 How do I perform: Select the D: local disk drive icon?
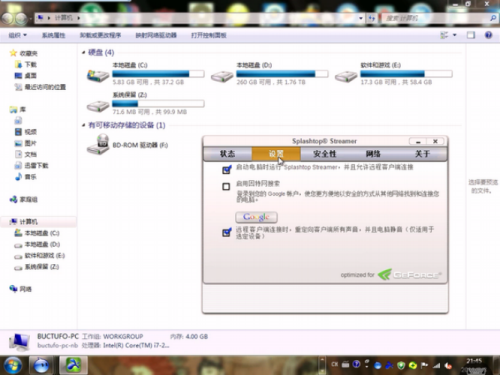coord(222,76)
